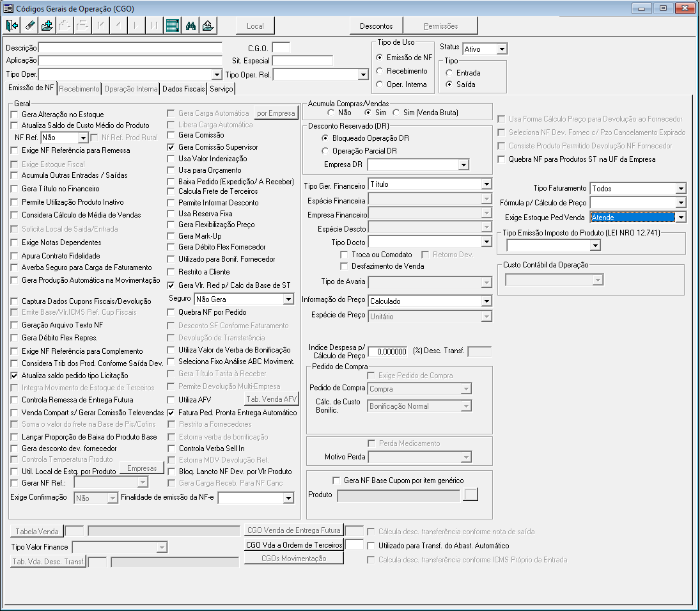Expand the Tipo Oper. combo box

pos(217,75)
